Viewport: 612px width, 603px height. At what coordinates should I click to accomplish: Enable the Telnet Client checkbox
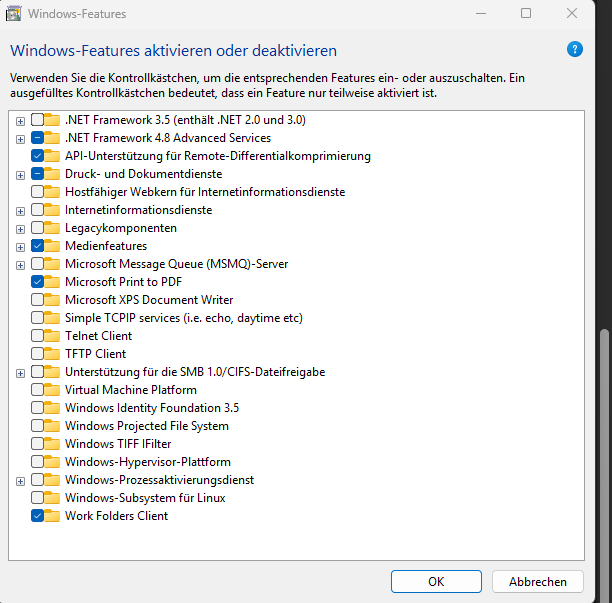point(37,336)
